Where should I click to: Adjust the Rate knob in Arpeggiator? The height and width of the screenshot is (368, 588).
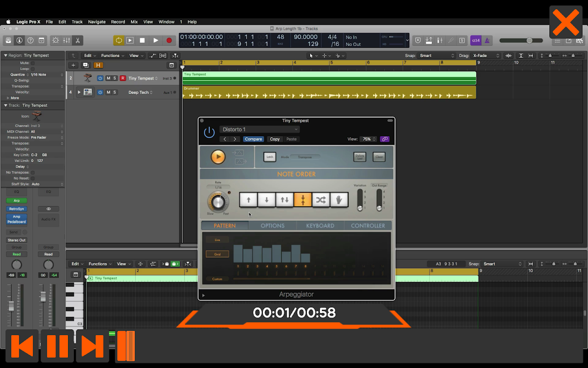point(218,201)
